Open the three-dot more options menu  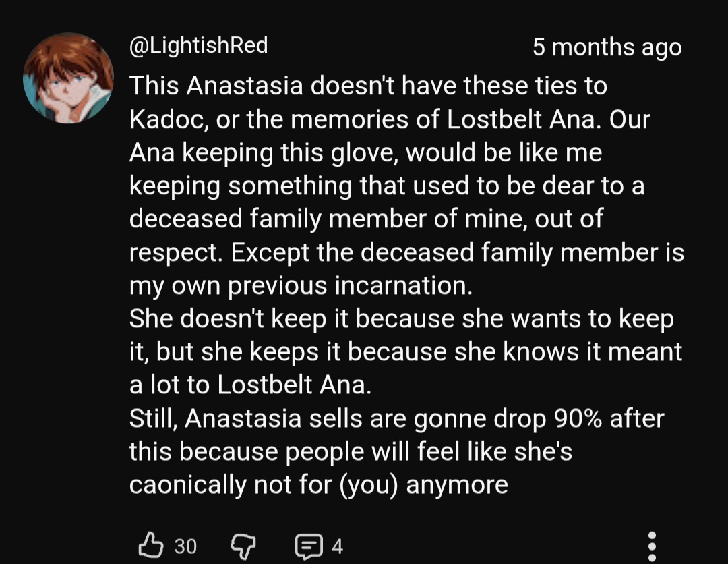tap(651, 545)
